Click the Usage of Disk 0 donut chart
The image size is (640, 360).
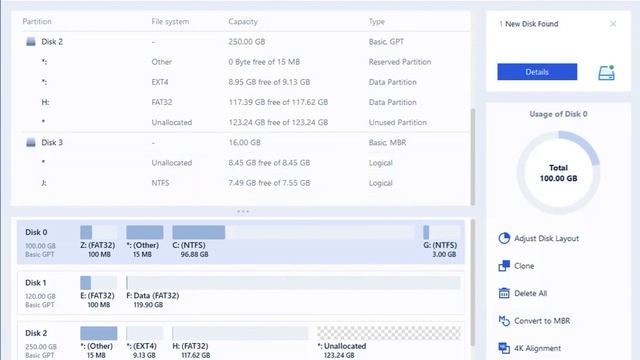(x=558, y=172)
